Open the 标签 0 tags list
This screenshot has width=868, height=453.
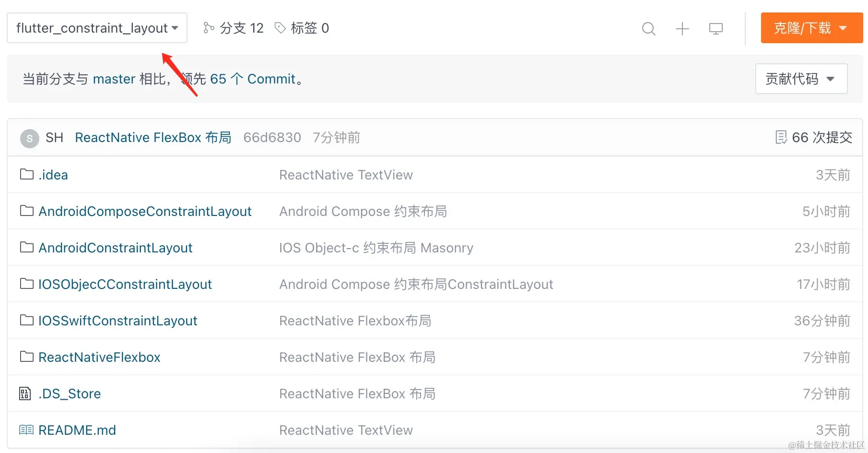coord(309,28)
